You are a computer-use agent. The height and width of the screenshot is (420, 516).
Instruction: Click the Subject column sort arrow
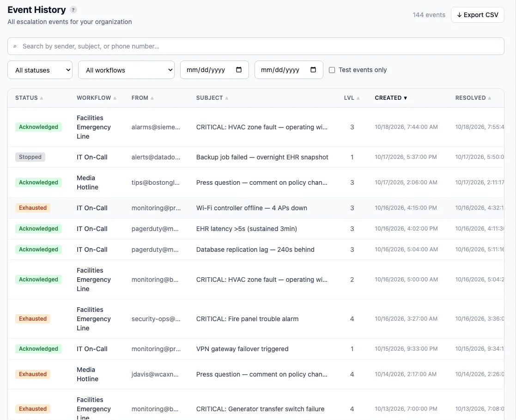pos(227,98)
